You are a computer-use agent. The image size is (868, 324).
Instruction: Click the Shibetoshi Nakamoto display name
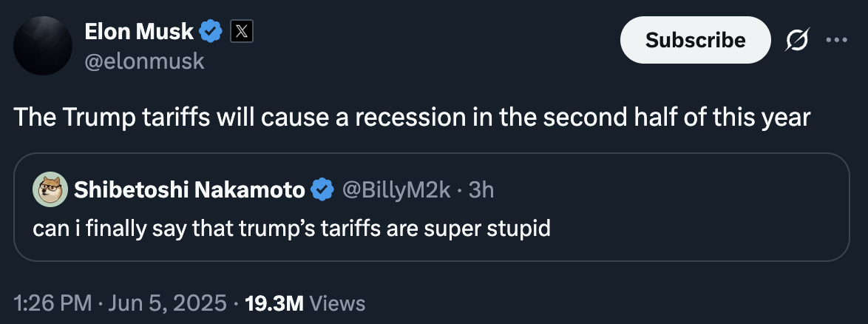click(x=189, y=190)
